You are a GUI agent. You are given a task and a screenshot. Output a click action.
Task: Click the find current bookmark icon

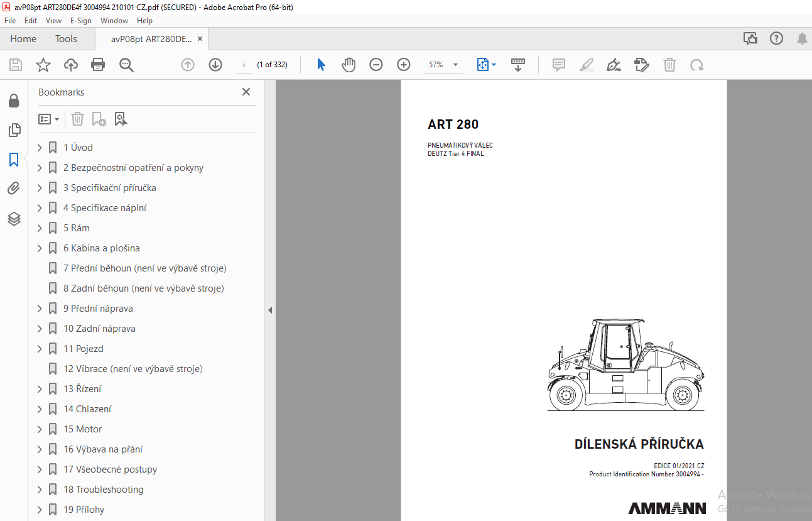tap(121, 119)
